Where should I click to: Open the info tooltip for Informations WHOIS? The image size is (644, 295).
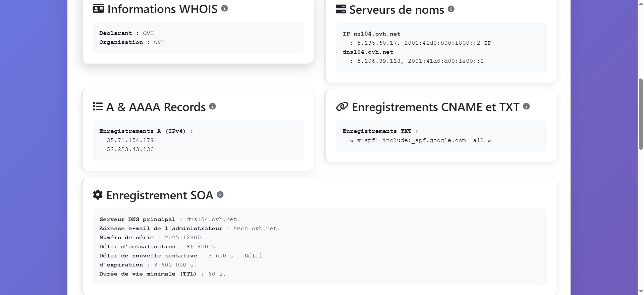click(x=225, y=9)
